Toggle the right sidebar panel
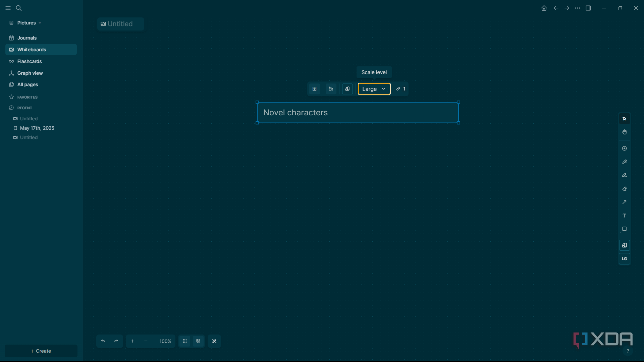This screenshot has height=362, width=644. [588, 8]
